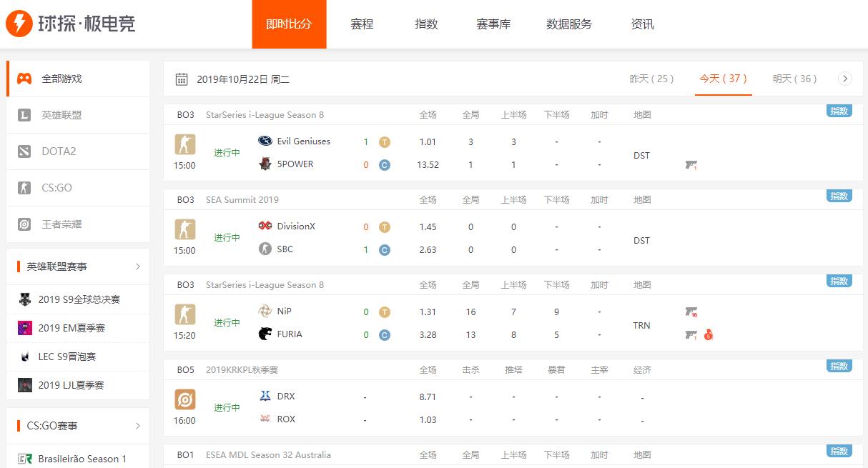The height and width of the screenshot is (468, 868).
Task: Open the 2019 S9全球总决赛 league thumbnail
Action: click(25, 299)
